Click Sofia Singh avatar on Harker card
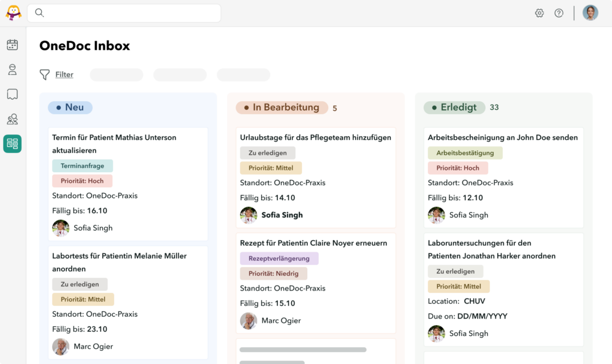The image size is (612, 364). [436, 334]
